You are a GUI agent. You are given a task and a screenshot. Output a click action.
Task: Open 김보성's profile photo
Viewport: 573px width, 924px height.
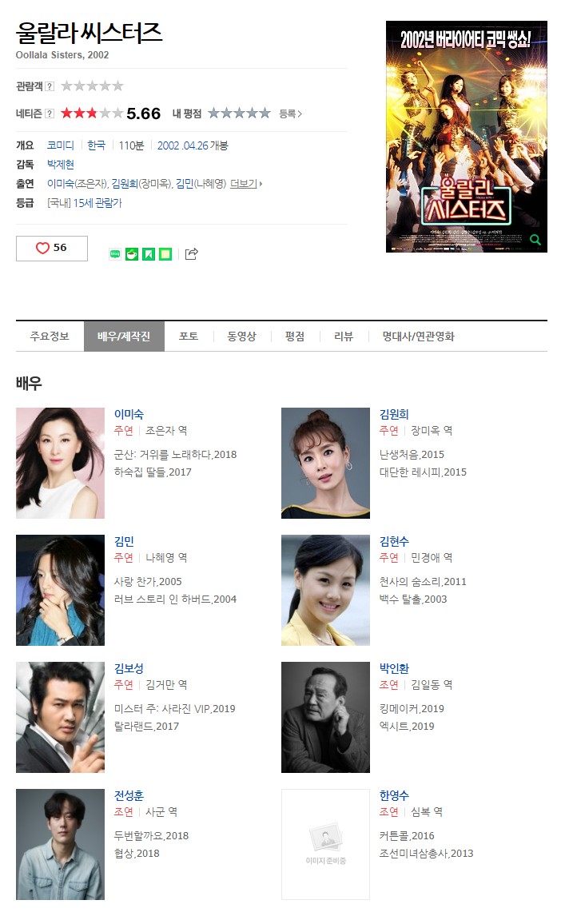pos(60,717)
